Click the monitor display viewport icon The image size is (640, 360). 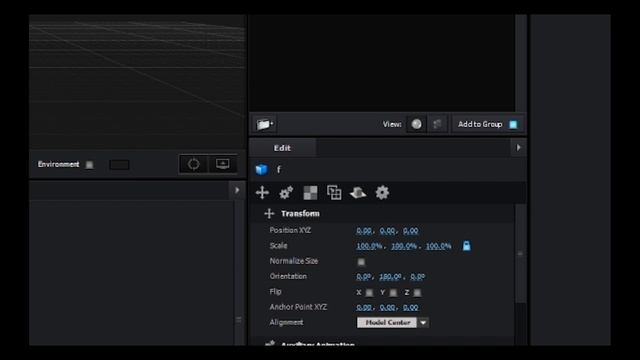pyautogui.click(x=223, y=164)
